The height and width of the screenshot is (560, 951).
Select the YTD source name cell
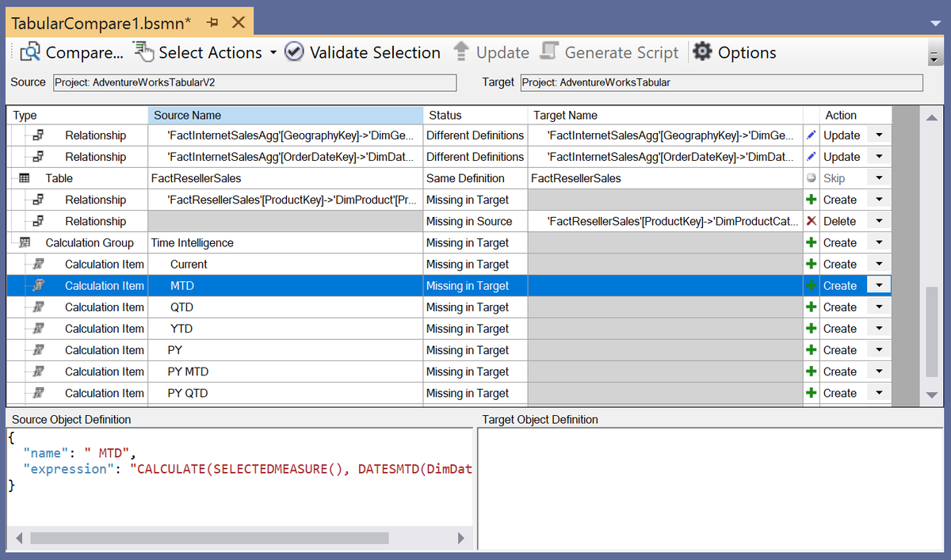[x=285, y=328]
